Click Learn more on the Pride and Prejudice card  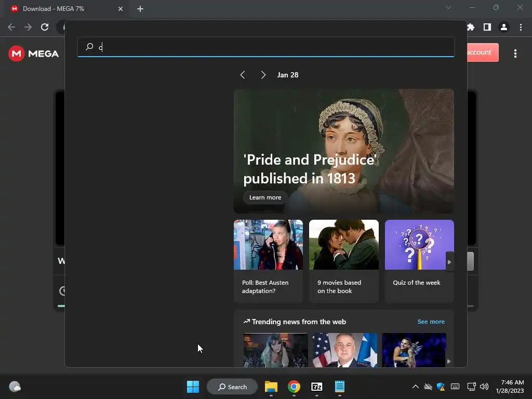265,197
